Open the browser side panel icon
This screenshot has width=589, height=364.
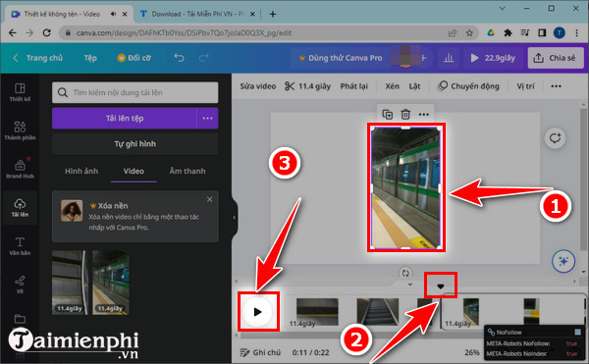point(542,33)
